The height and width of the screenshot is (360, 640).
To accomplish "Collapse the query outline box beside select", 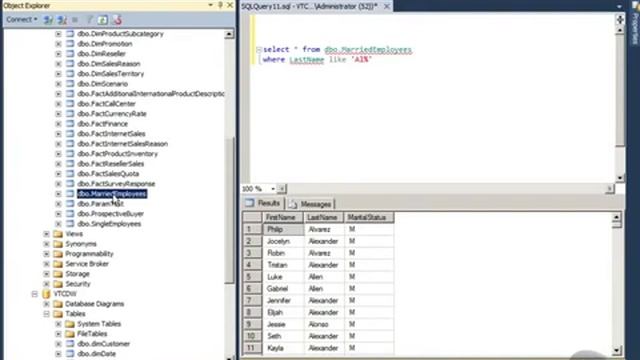I will coord(259,49).
